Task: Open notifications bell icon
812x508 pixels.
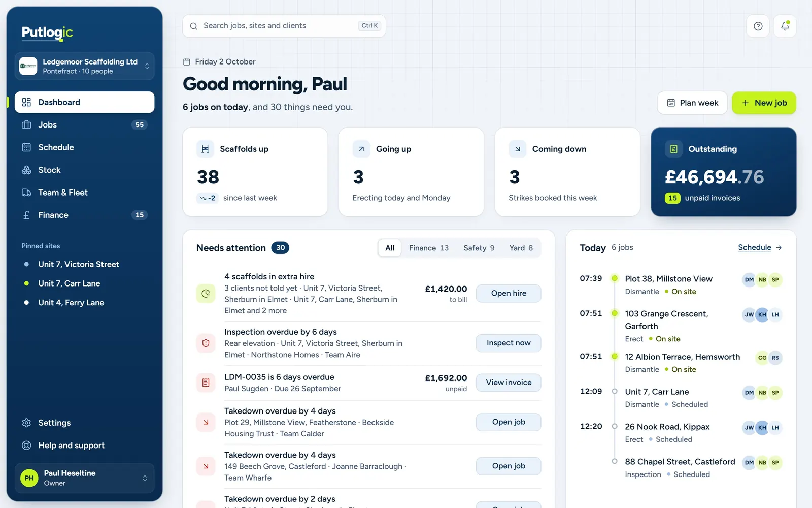Action: (x=785, y=26)
